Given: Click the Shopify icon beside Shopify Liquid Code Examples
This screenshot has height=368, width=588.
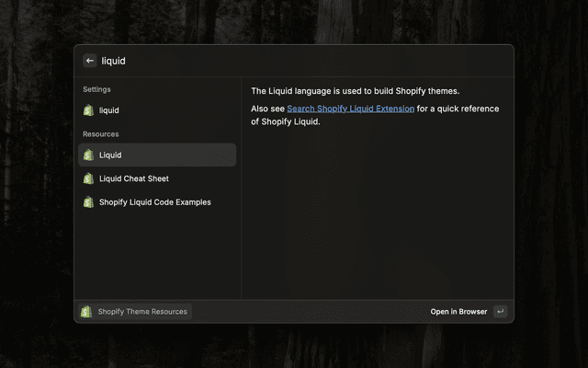Looking at the screenshot, I should [x=88, y=201].
